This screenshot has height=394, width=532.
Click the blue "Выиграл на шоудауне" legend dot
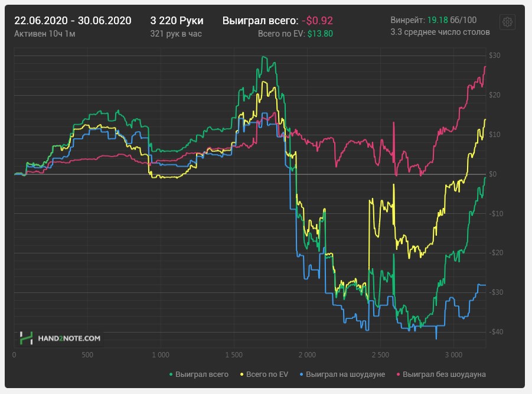[x=301, y=374]
